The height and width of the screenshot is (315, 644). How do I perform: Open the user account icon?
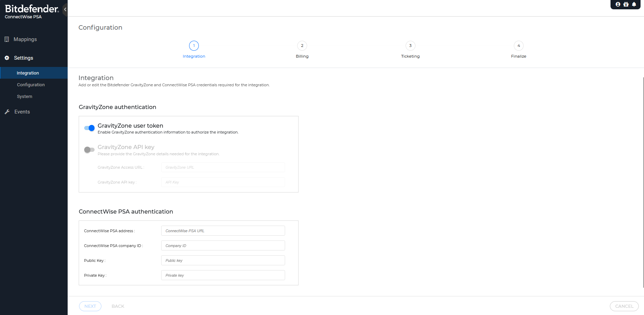coord(618,4)
